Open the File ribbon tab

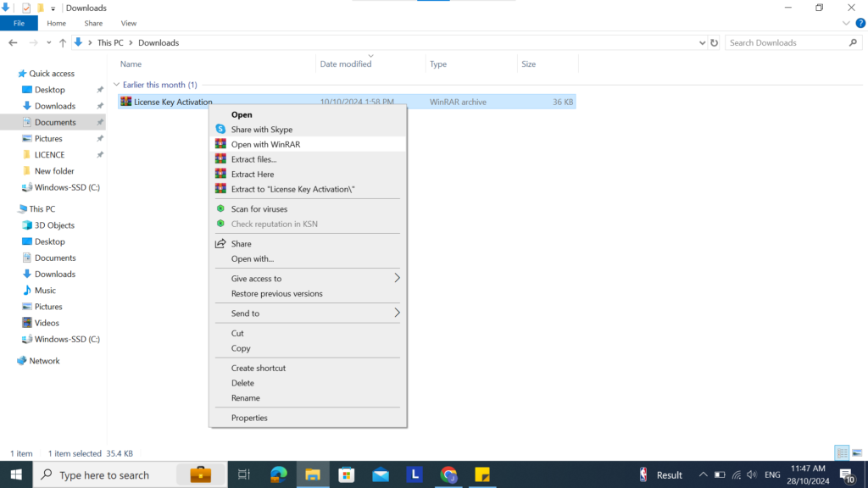(19, 23)
